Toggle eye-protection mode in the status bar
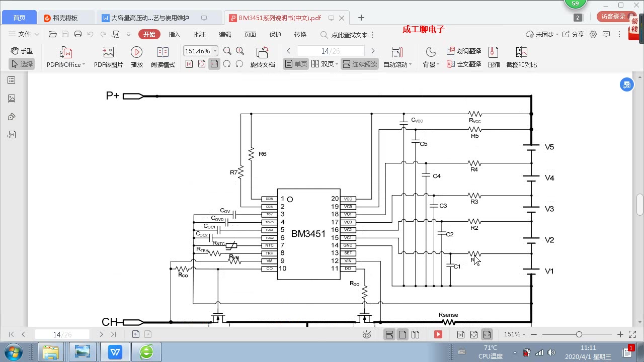 (367, 334)
